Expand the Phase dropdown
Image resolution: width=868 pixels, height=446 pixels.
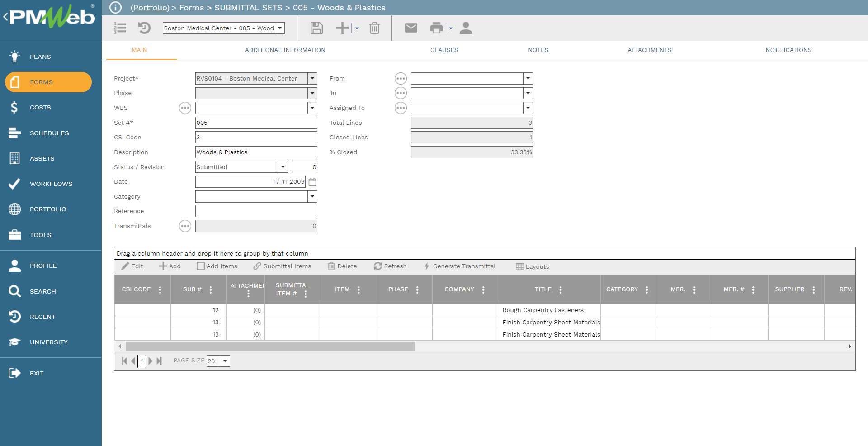312,93
